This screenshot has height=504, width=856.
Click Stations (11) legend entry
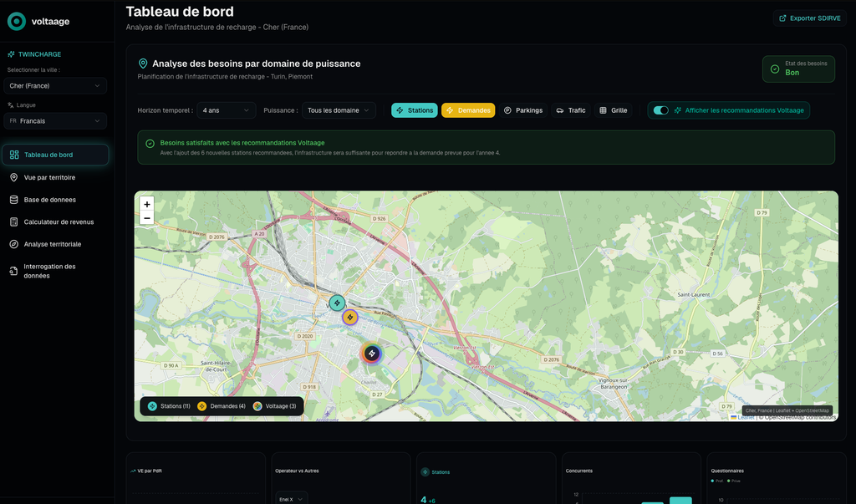click(x=169, y=406)
